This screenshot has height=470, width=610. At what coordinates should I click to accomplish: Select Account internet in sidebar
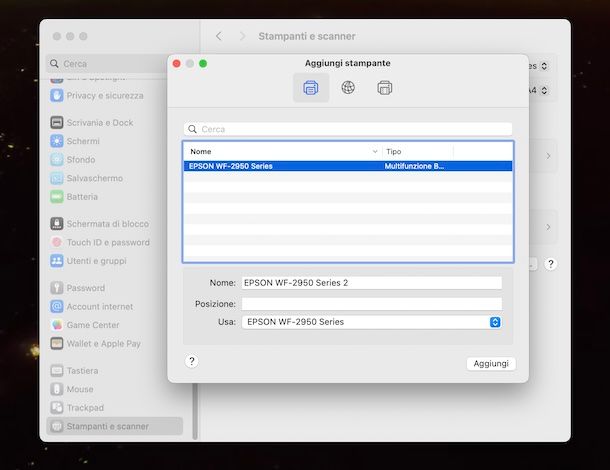click(92, 307)
